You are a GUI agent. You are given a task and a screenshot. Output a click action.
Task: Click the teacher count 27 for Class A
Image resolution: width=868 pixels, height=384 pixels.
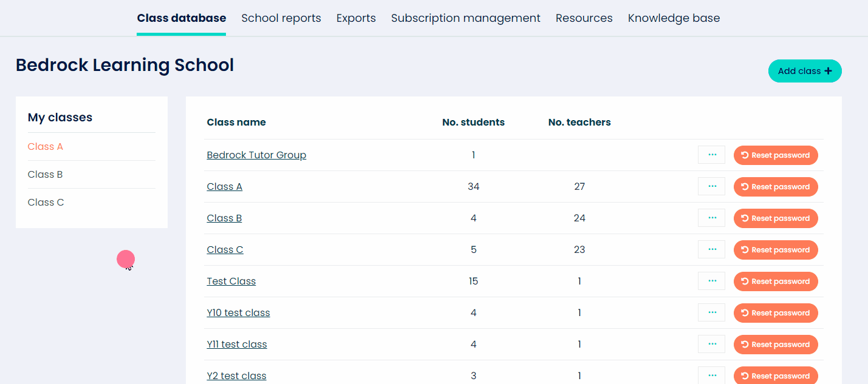click(579, 186)
